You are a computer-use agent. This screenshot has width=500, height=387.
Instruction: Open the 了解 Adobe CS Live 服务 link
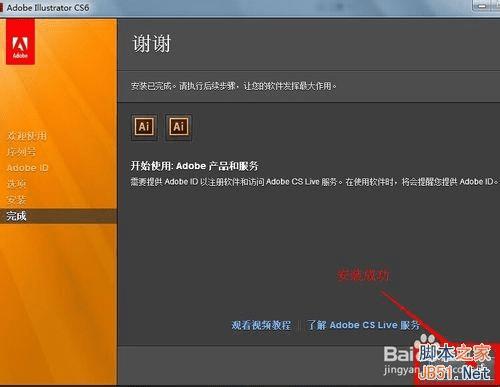pos(363,325)
